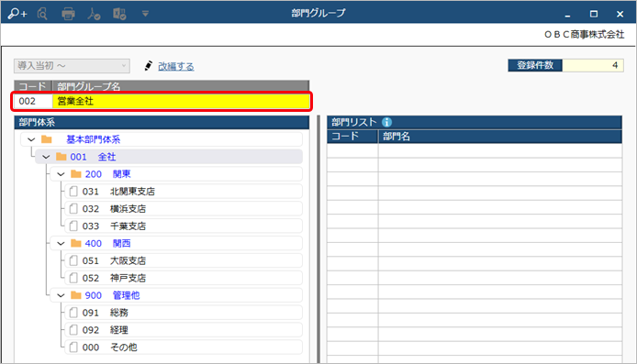Screen dimensions: 637x364
Task: Open the print preview toolbar icon
Action: [x=42, y=14]
